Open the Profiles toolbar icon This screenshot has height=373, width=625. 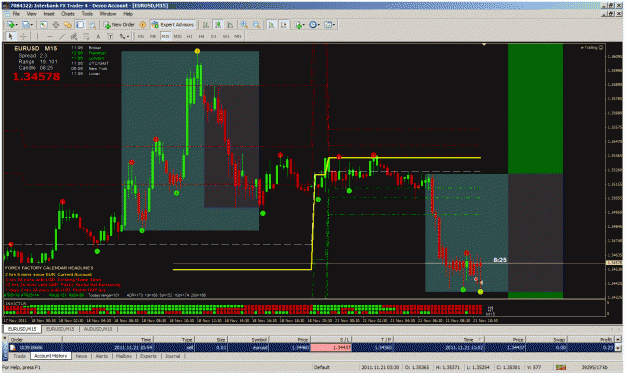[26, 25]
